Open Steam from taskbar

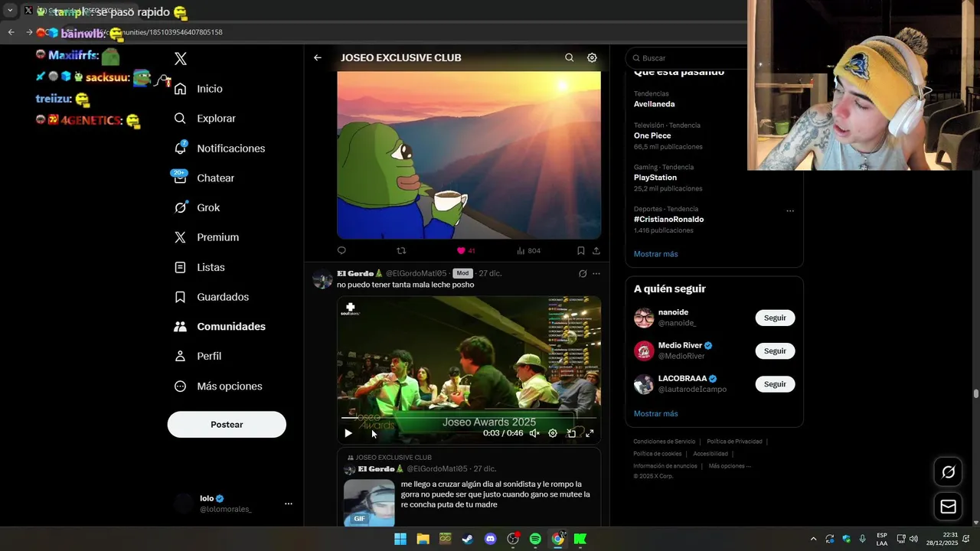click(x=468, y=539)
